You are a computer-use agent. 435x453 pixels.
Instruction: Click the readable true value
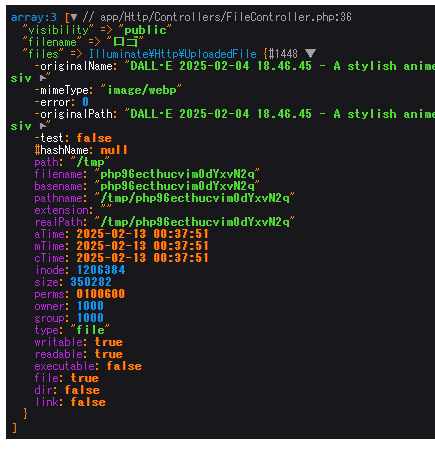(109, 354)
